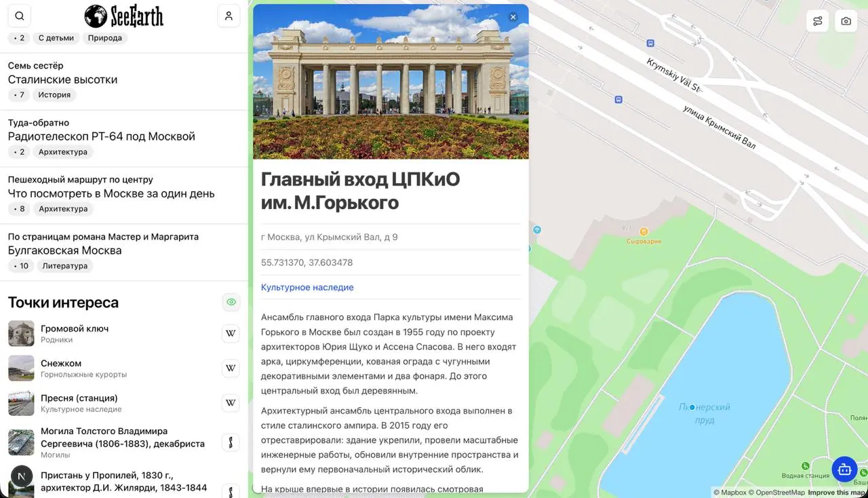Click the address г Москва, ул Крымский Вал, д 9

(330, 237)
